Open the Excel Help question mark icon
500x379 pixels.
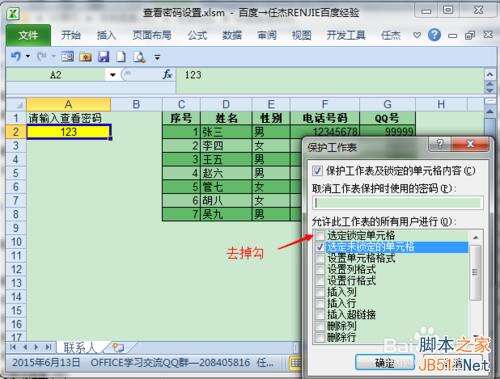pos(434,35)
